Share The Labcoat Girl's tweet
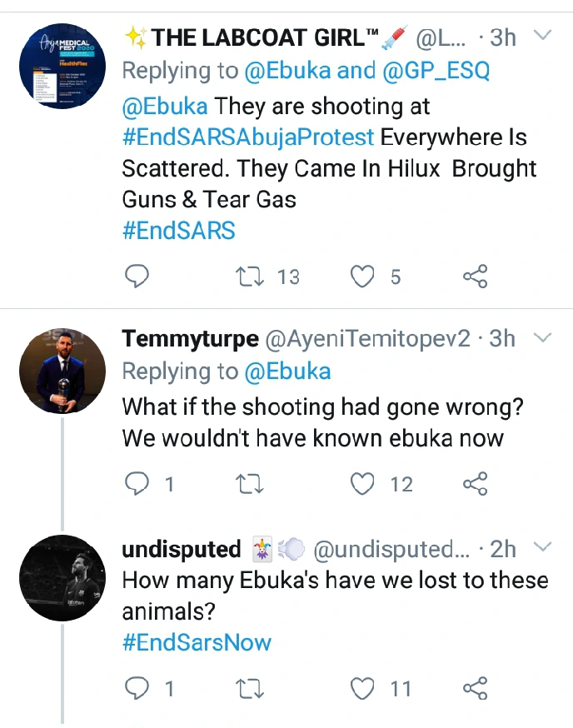Screen dimensions: 573x728 pyautogui.click(x=475, y=277)
